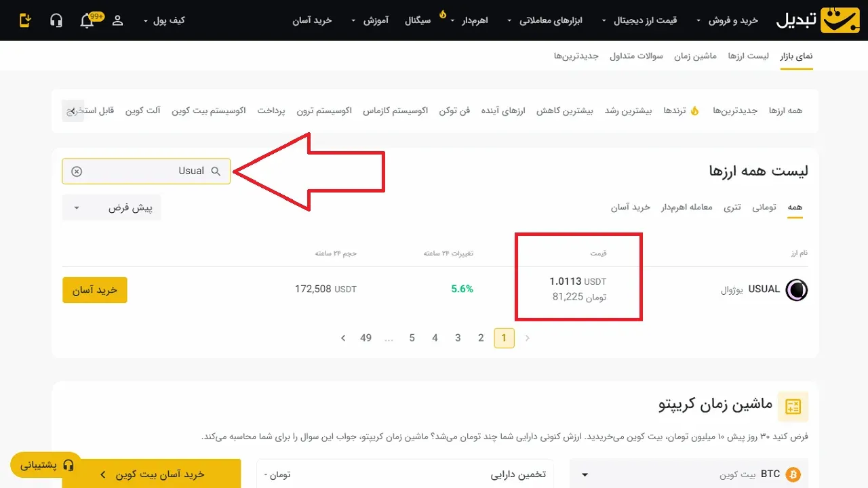Filter list by تومانی tab

[x=764, y=207]
